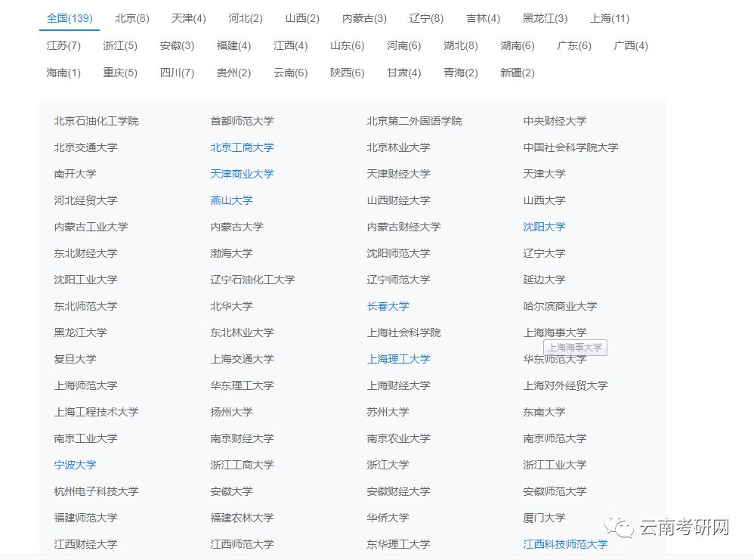
Task: Choose the 黑龙江(3) tab
Action: tap(545, 18)
